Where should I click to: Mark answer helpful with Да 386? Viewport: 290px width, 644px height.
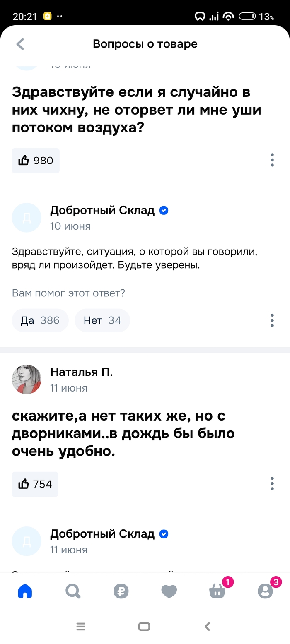(40, 320)
